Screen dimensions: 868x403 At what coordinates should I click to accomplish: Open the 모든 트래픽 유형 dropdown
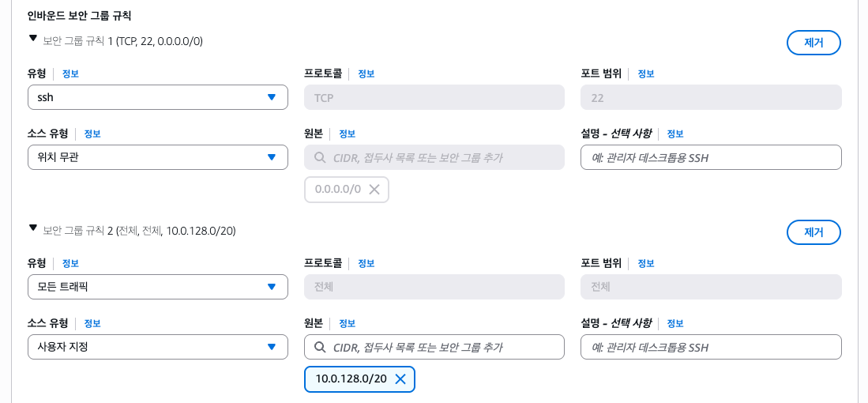157,287
